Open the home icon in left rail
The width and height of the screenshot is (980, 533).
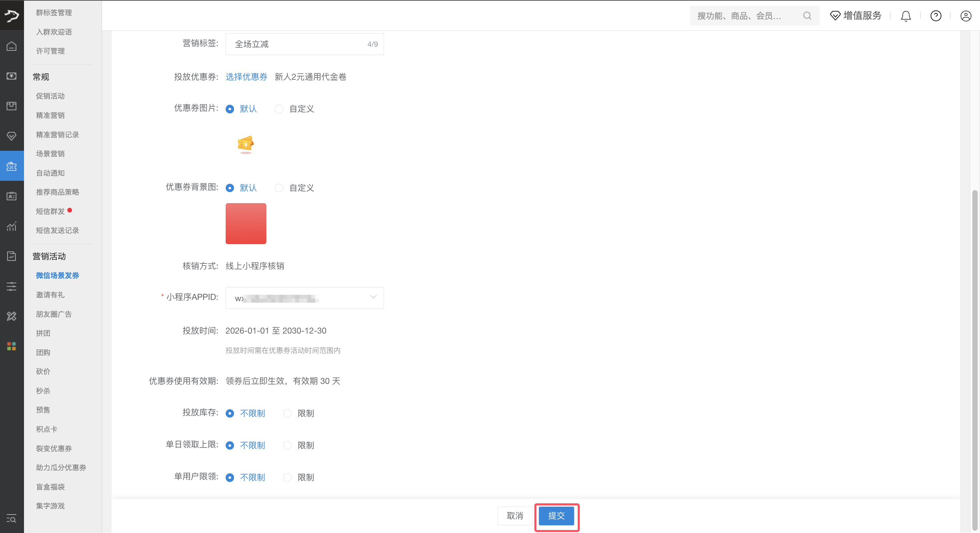pyautogui.click(x=11, y=46)
